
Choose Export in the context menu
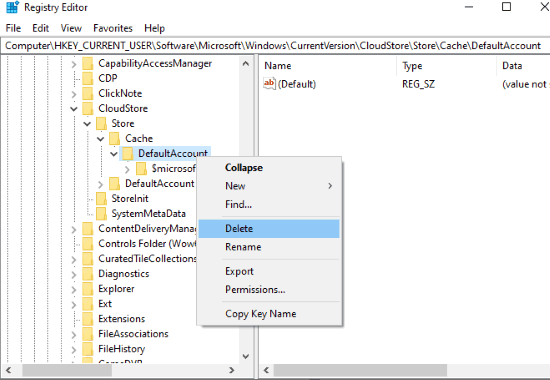(x=269, y=271)
